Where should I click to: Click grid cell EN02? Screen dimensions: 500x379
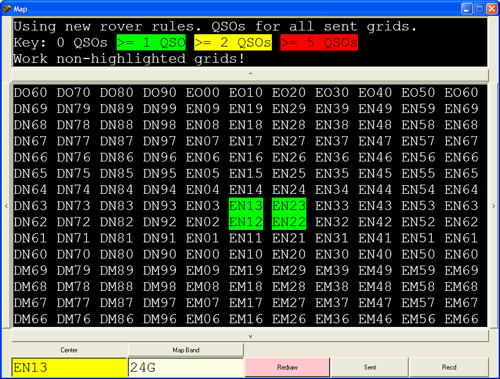click(203, 222)
